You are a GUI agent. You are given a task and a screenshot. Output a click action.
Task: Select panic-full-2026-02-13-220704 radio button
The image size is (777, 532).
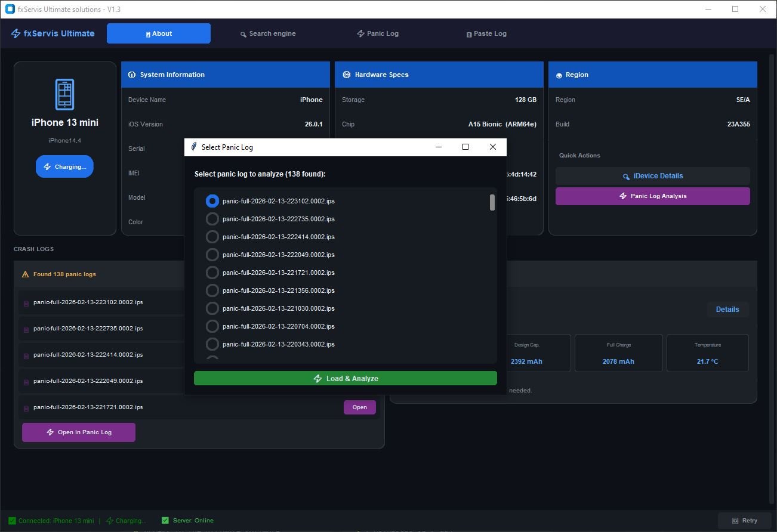coord(212,326)
